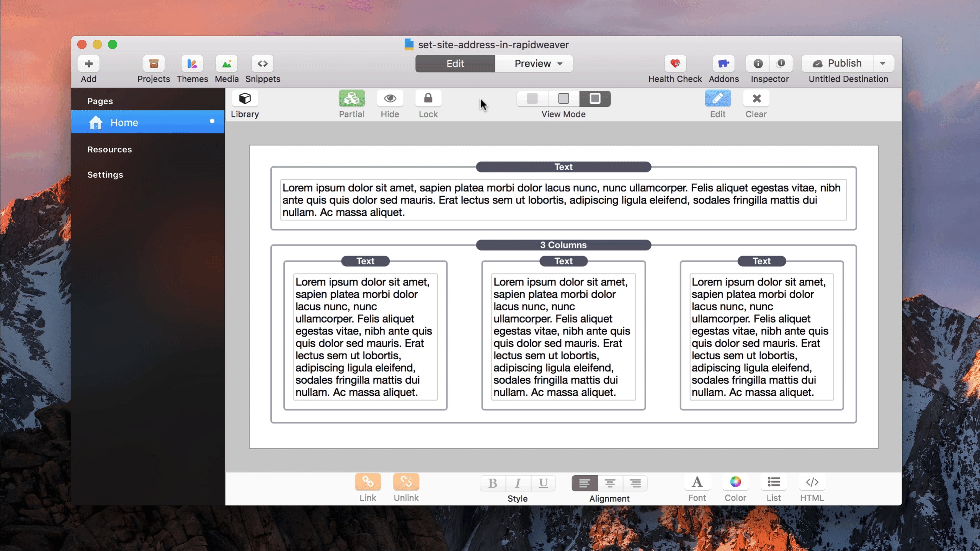Viewport: 980px width, 551px height.
Task: Click the Addons icon
Action: [723, 63]
